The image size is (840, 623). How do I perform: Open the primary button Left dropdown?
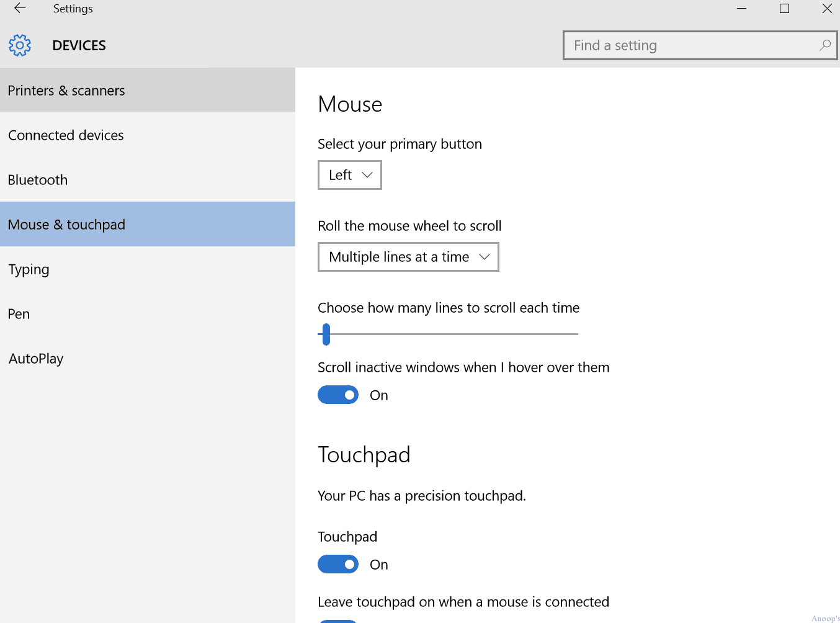tap(350, 175)
